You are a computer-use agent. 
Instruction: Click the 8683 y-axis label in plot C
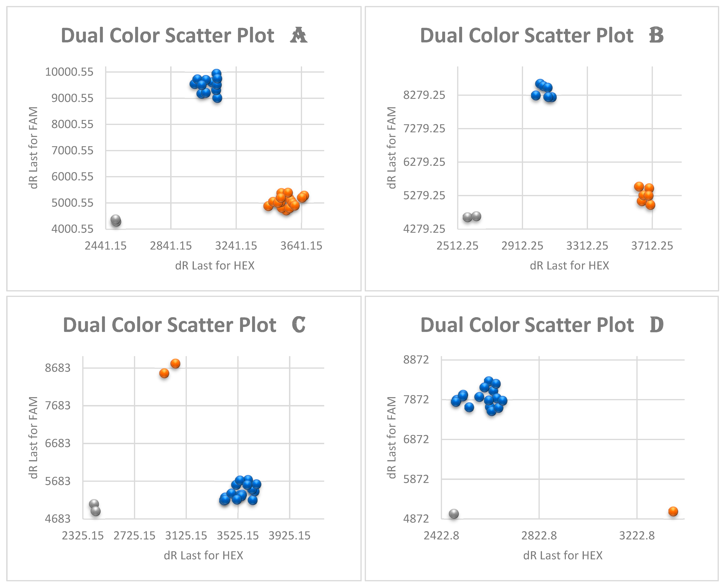point(58,368)
